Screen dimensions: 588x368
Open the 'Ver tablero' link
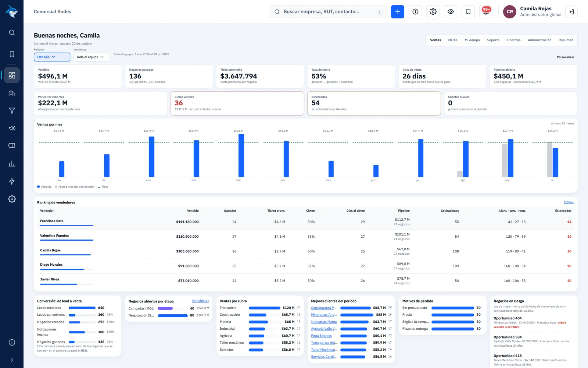pos(200,301)
